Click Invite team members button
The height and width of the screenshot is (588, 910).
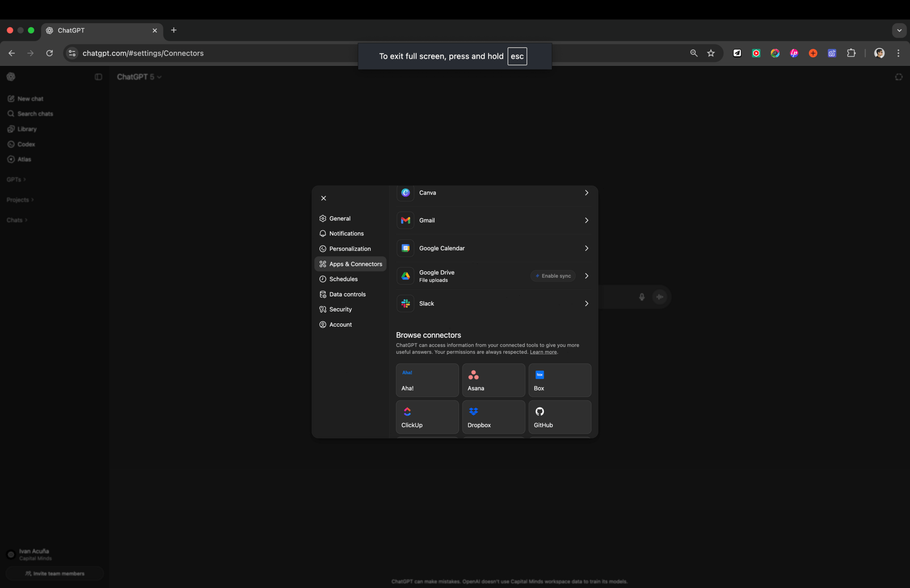pos(55,573)
